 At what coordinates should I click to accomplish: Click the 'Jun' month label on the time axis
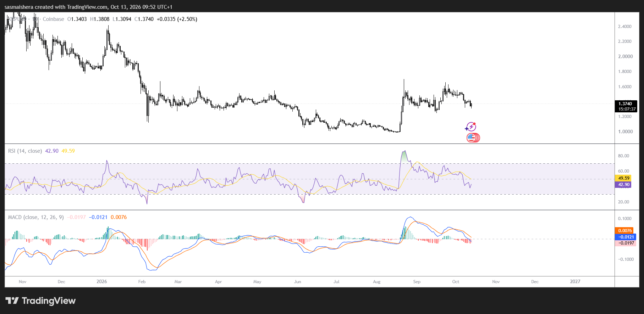298,282
